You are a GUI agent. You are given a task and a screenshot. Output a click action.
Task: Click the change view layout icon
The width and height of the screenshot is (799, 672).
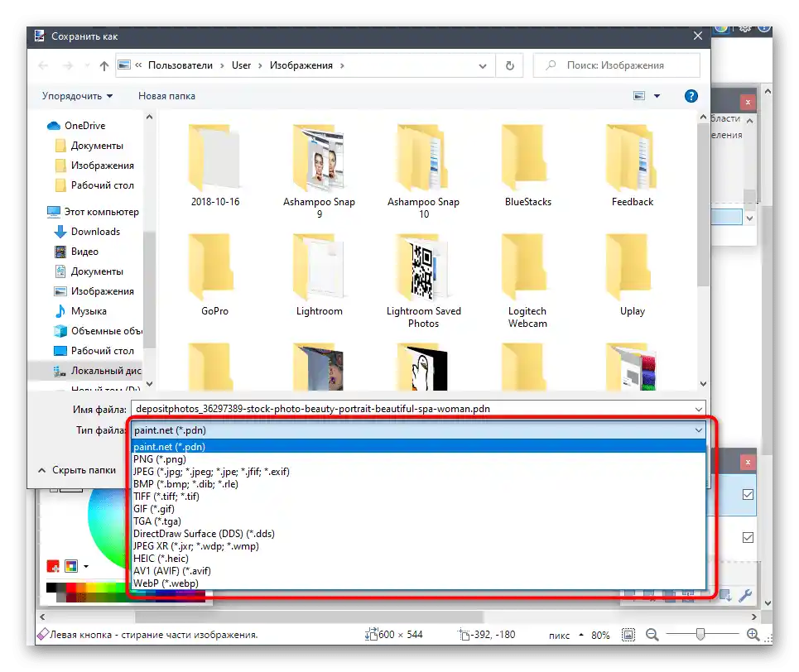point(639,96)
